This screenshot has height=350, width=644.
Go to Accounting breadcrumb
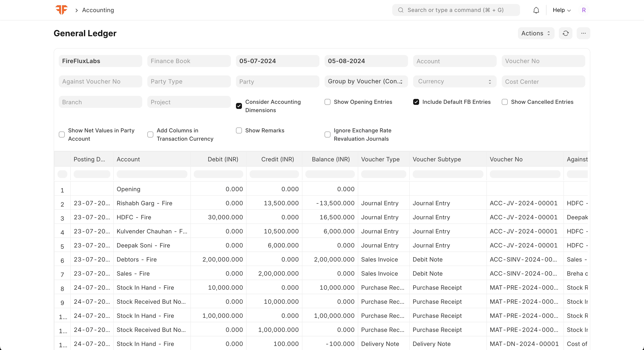pos(98,10)
